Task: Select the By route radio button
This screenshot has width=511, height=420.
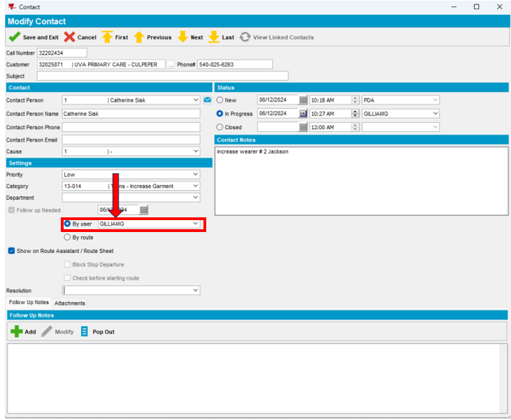Action: (67, 237)
